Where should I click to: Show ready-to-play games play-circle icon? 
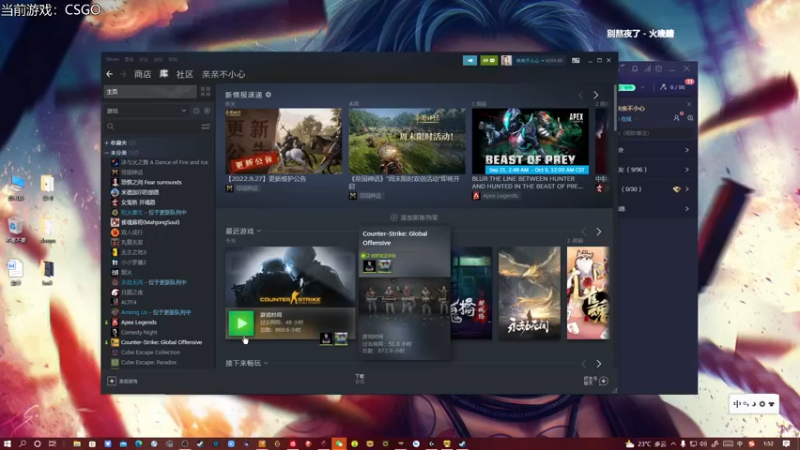click(x=207, y=111)
